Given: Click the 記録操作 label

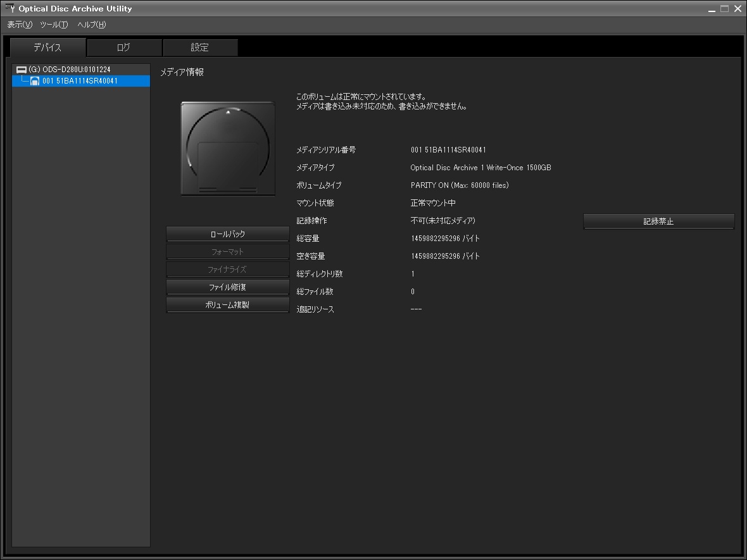Looking at the screenshot, I should [x=311, y=220].
